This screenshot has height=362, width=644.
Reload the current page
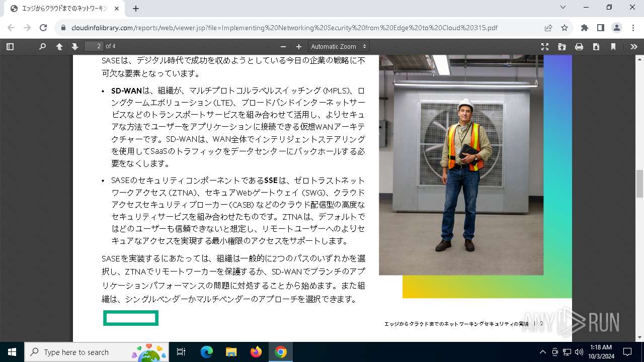(x=43, y=28)
